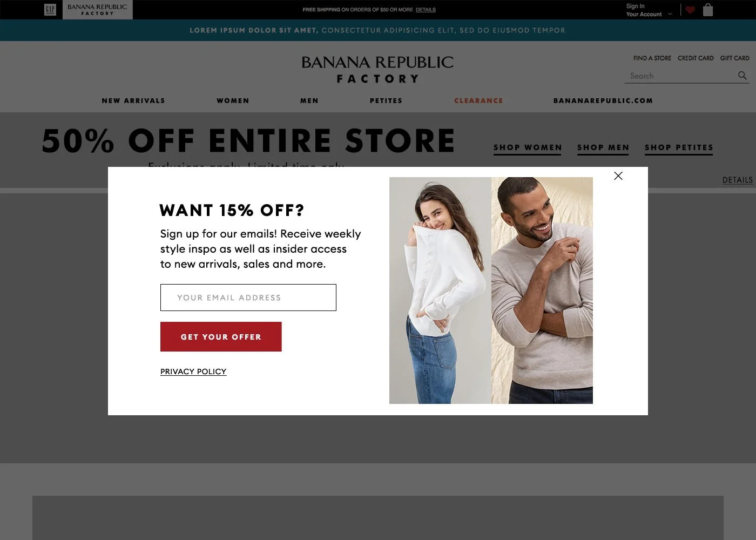Screen dimensions: 756x540
Task: Click the search magnifier icon
Action: [x=742, y=76]
